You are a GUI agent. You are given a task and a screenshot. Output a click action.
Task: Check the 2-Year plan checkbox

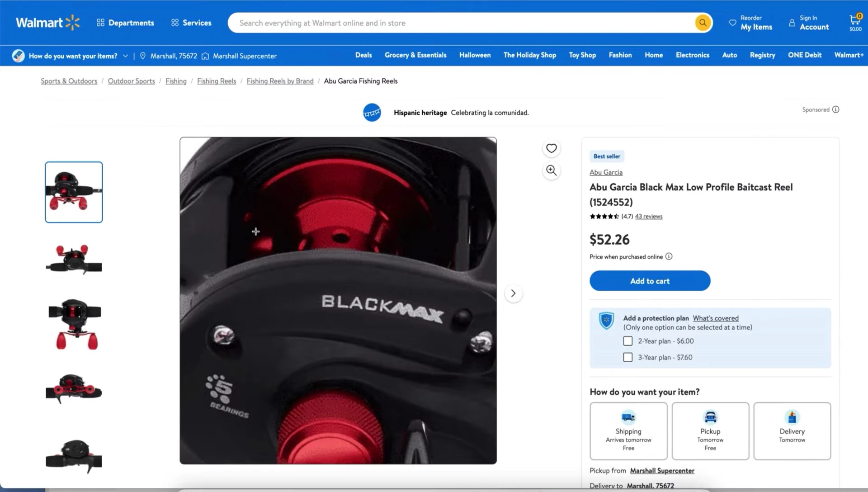627,341
